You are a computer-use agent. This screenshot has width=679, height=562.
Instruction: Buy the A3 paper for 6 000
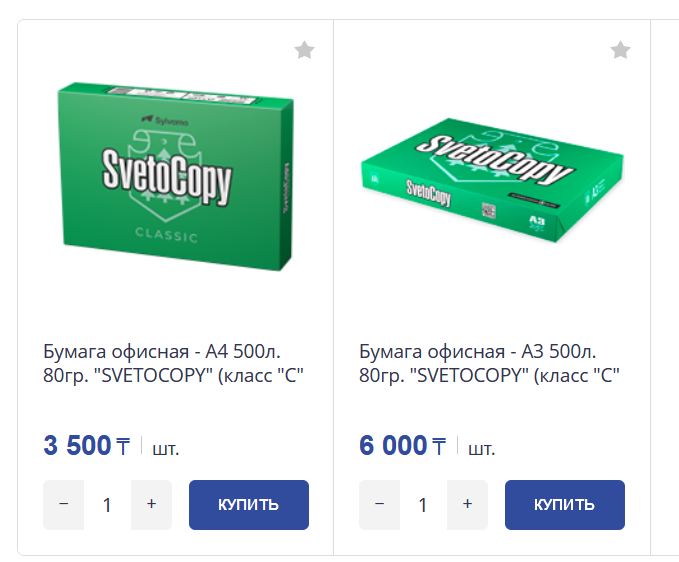[x=564, y=505]
